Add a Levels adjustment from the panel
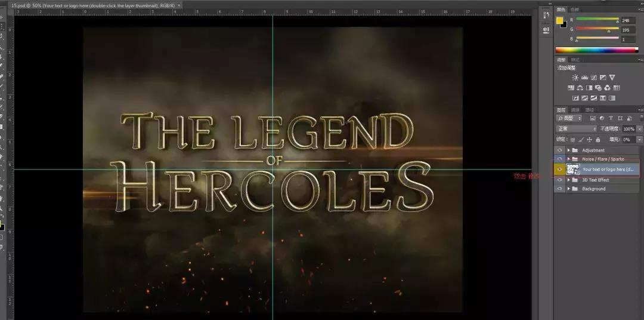The width and height of the screenshot is (644, 320). coord(584,78)
